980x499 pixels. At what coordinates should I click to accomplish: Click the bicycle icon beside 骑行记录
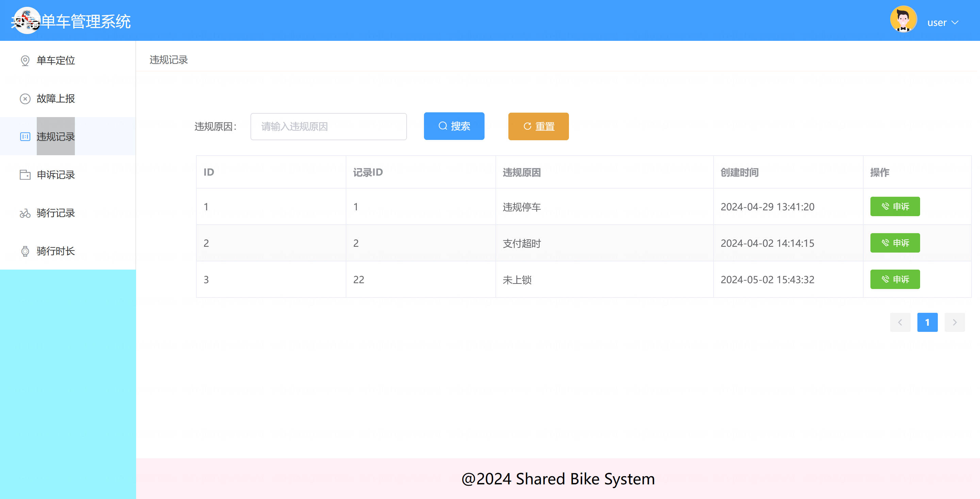(x=25, y=213)
